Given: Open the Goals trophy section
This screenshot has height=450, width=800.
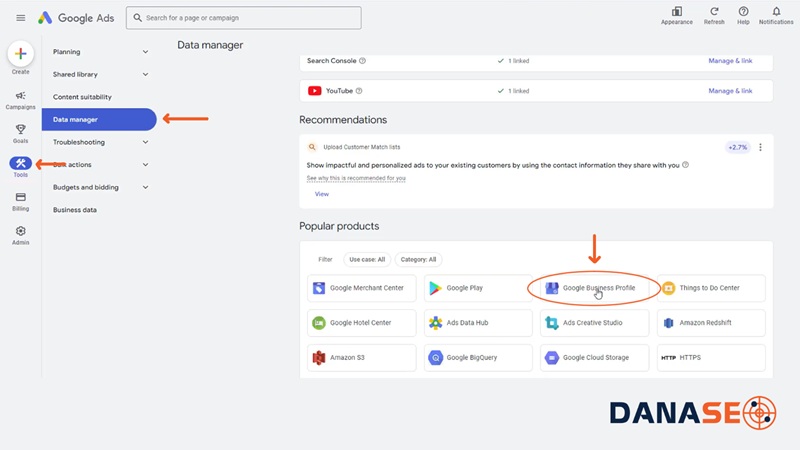Looking at the screenshot, I should [x=20, y=134].
